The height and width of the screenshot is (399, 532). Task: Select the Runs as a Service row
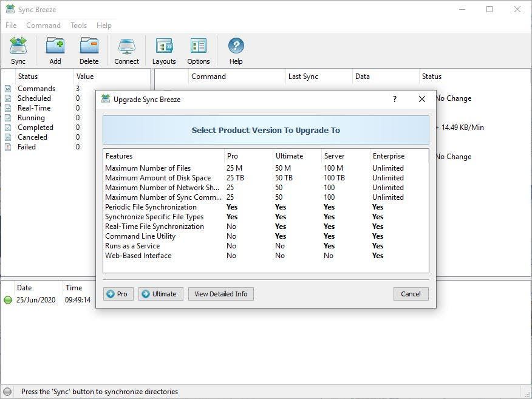pos(265,246)
